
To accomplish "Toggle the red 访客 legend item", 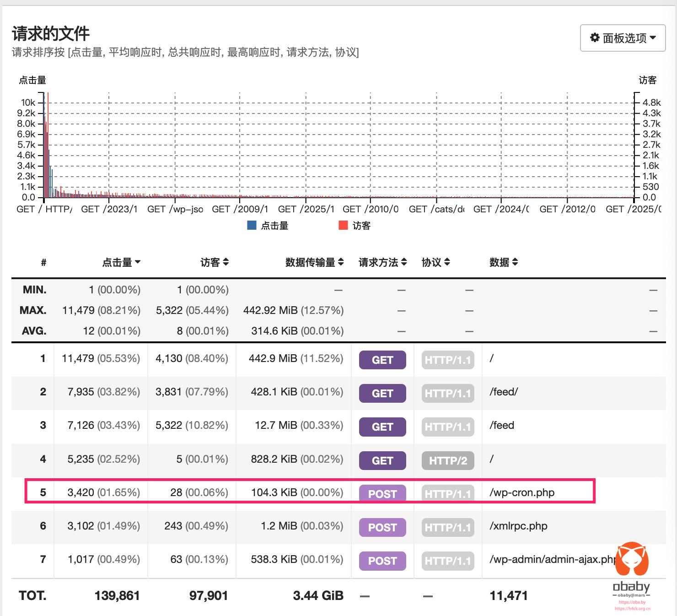I will pyautogui.click(x=355, y=225).
